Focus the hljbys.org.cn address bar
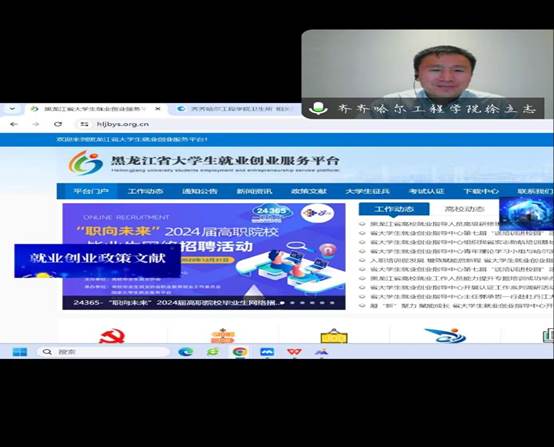 tap(123, 124)
